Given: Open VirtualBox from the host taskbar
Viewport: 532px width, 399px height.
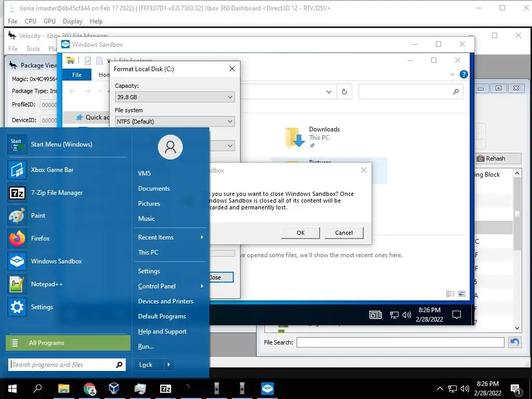Looking at the screenshot, I should pos(114,389).
